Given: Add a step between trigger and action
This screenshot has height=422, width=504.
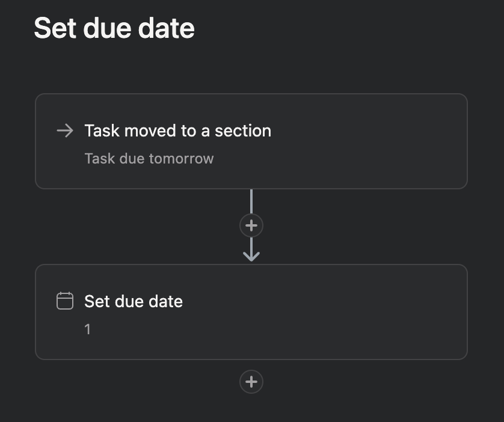Looking at the screenshot, I should (251, 225).
